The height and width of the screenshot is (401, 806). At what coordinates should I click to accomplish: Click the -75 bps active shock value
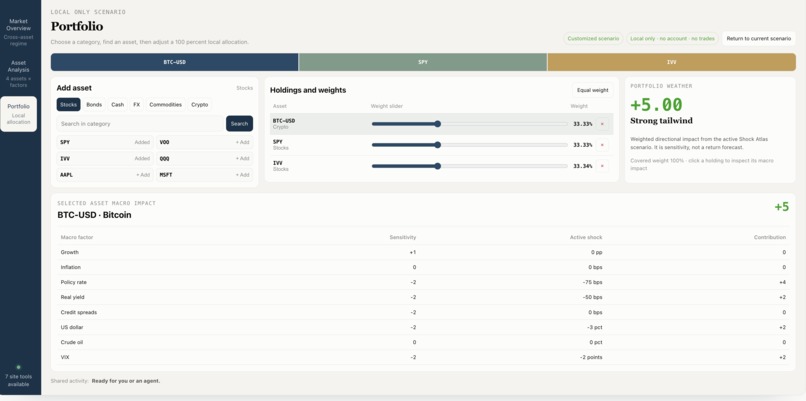(x=592, y=282)
